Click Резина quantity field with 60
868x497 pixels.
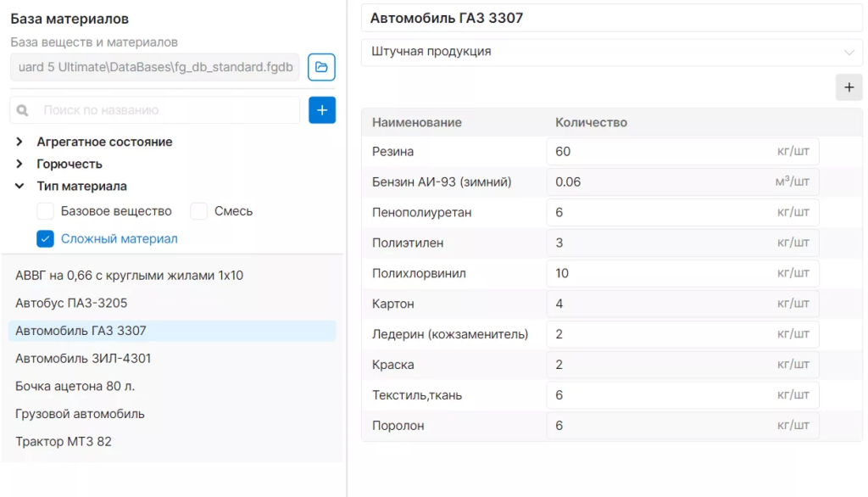682,152
